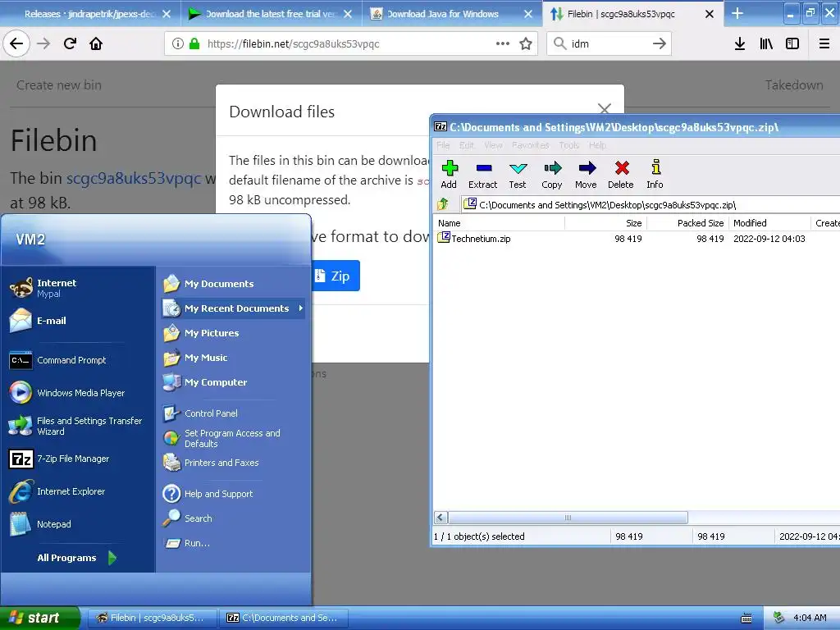Click the Windows start button

(x=39, y=618)
